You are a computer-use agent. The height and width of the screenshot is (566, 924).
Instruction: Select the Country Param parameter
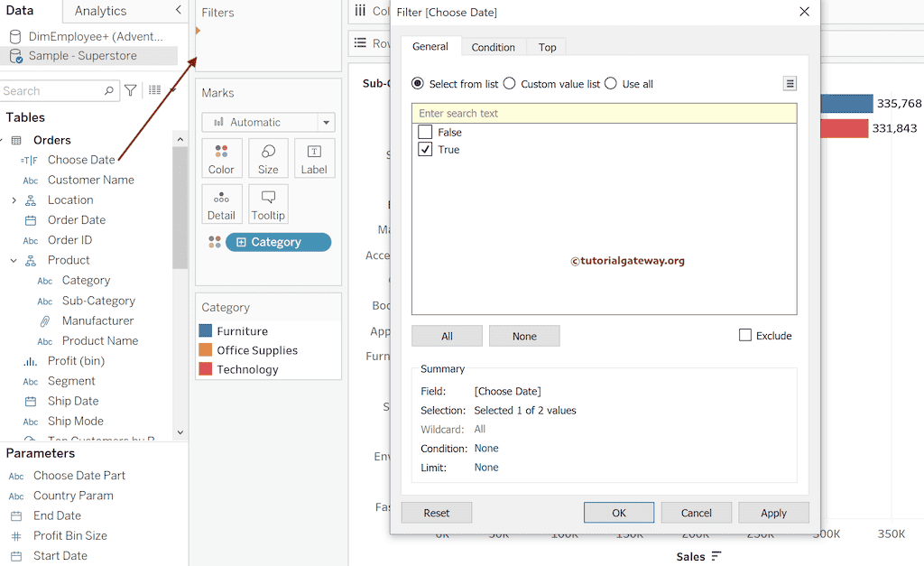[x=74, y=496]
